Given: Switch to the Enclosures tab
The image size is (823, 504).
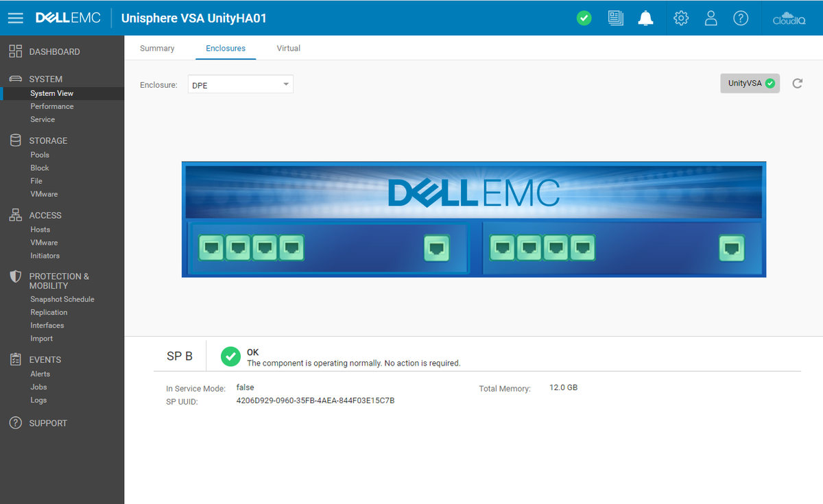Looking at the screenshot, I should (x=226, y=49).
